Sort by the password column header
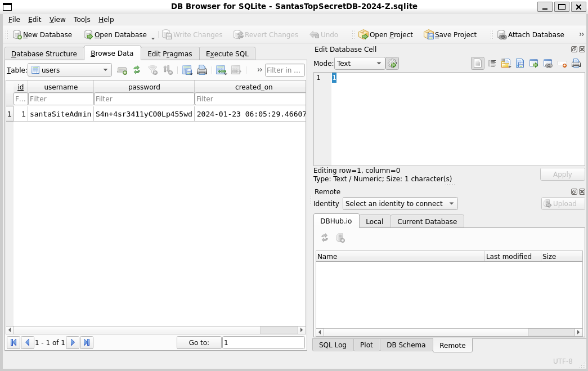The height and width of the screenshot is (371, 588). 144,87
